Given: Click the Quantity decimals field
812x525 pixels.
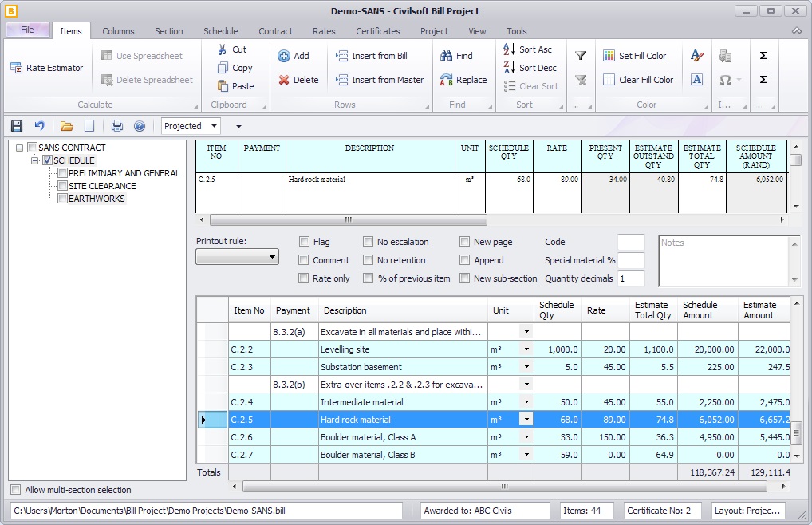Looking at the screenshot, I should (631, 278).
